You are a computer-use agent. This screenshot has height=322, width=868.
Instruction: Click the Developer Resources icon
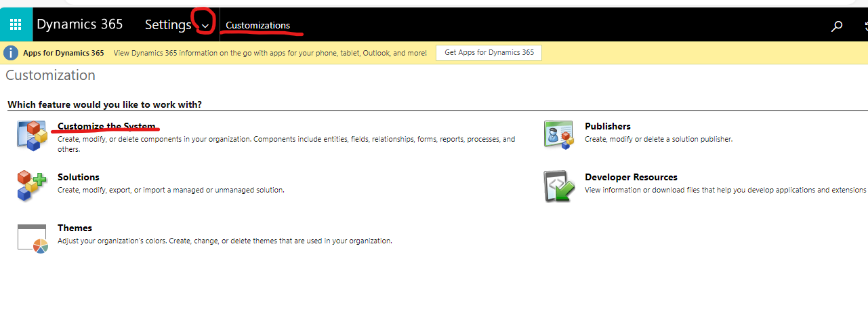[x=560, y=186]
